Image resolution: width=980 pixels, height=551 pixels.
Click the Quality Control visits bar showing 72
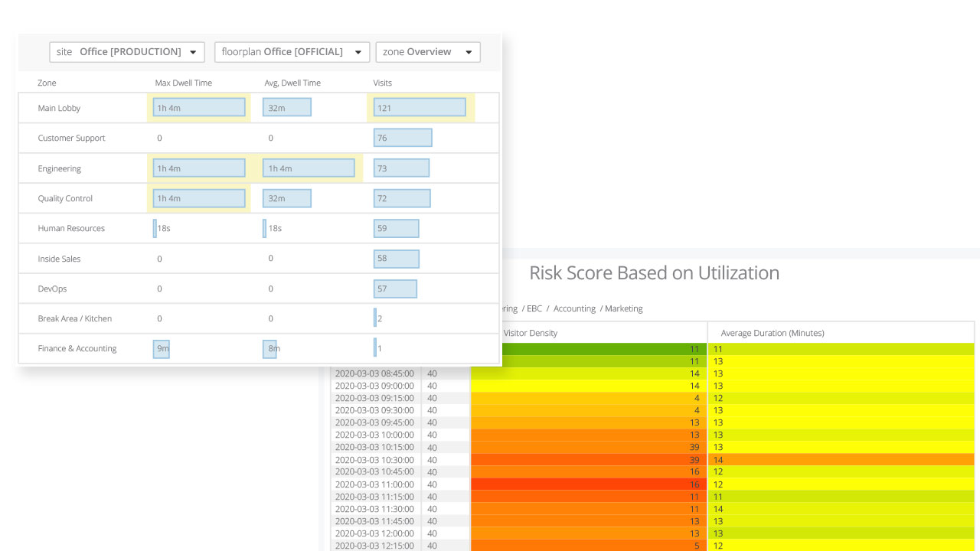pyautogui.click(x=402, y=198)
